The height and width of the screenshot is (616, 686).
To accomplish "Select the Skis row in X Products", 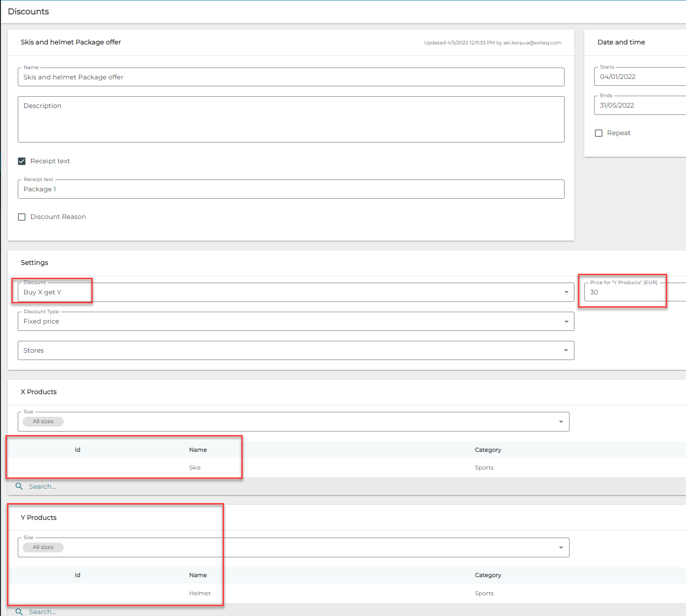I will tap(195, 468).
